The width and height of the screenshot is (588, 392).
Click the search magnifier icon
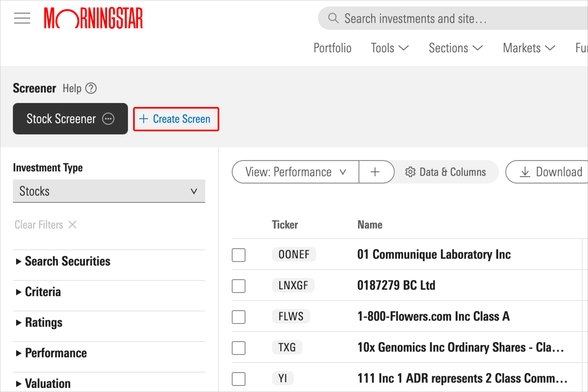(x=333, y=18)
